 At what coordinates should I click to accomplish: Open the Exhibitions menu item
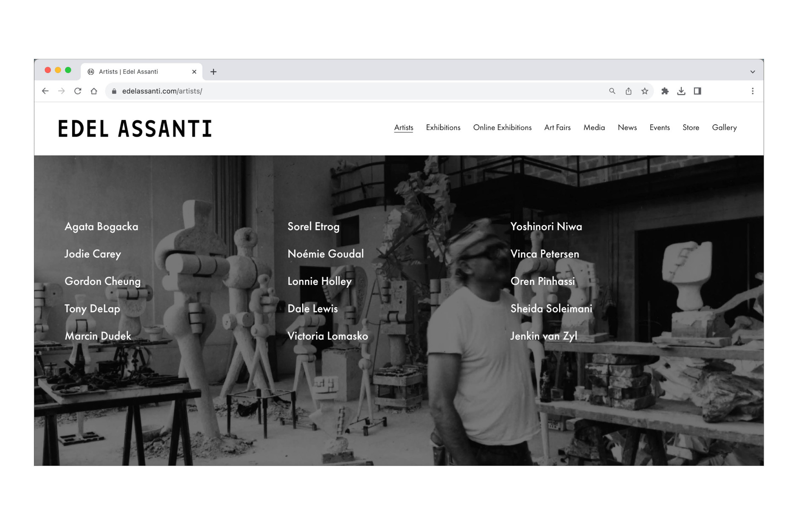point(443,127)
